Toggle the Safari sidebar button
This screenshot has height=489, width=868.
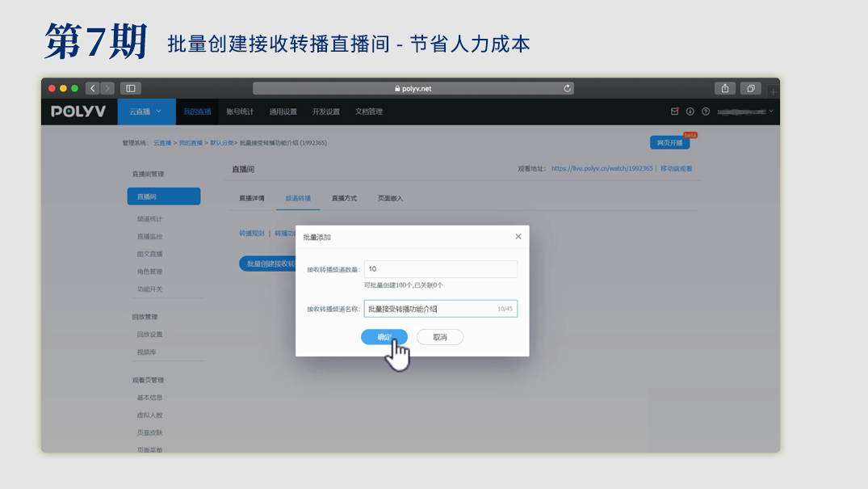(x=130, y=88)
